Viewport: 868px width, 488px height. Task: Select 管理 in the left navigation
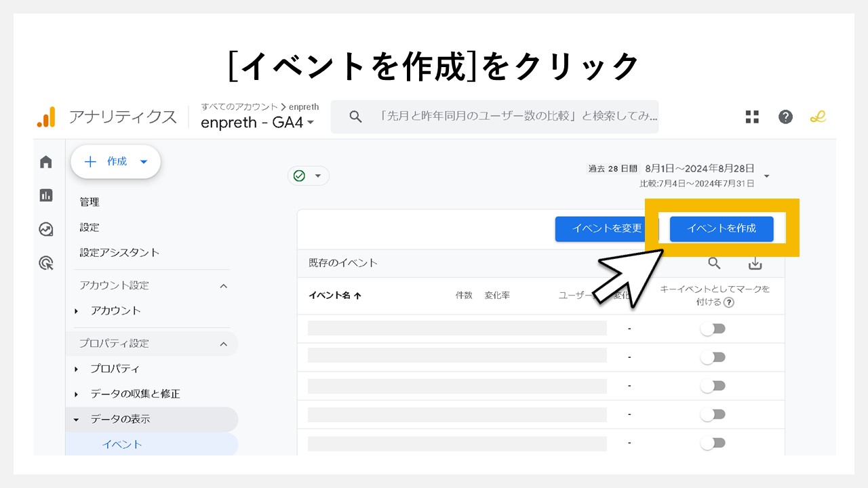[x=89, y=201]
